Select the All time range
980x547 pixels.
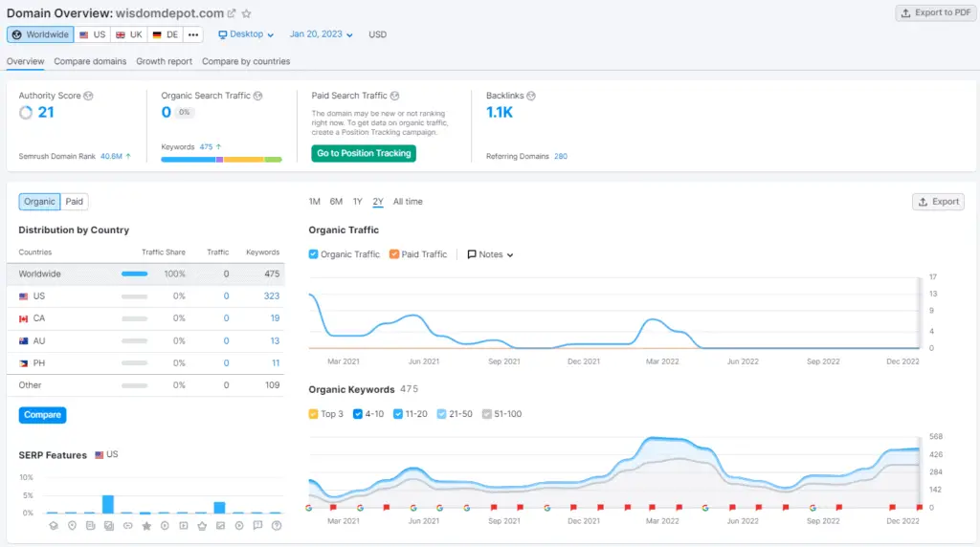(408, 202)
